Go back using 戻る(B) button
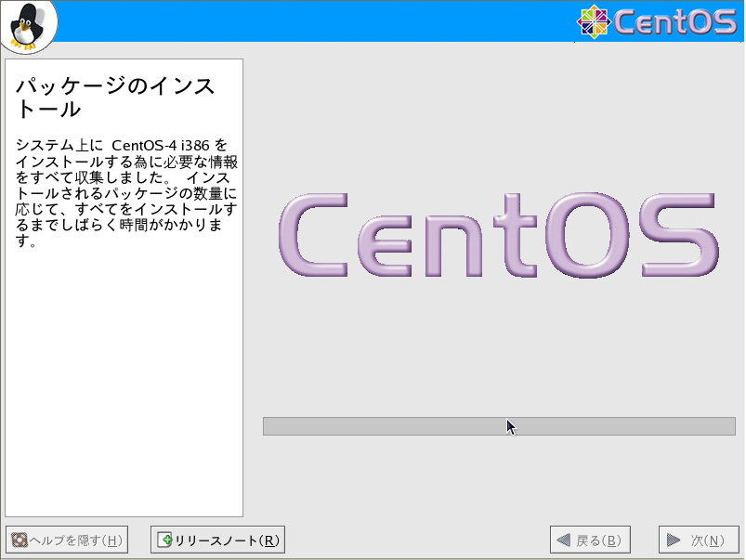This screenshot has width=746, height=560. (590, 540)
